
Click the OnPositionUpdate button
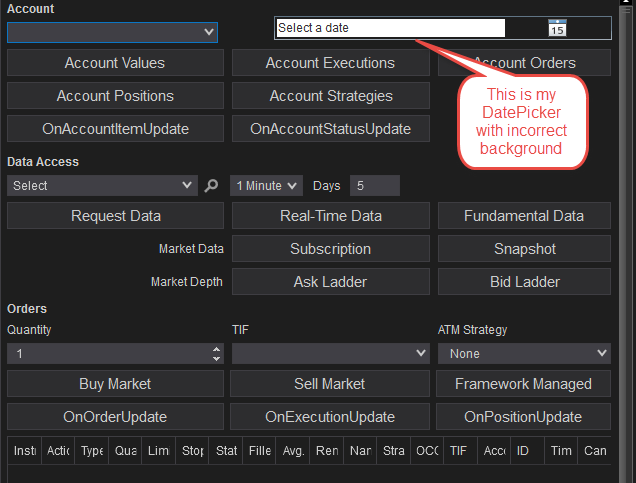(523, 416)
